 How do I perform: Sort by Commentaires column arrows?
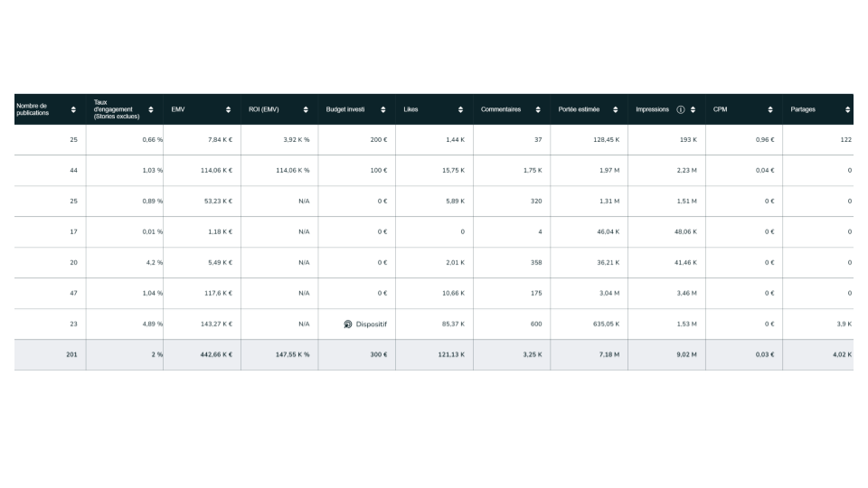pos(538,109)
